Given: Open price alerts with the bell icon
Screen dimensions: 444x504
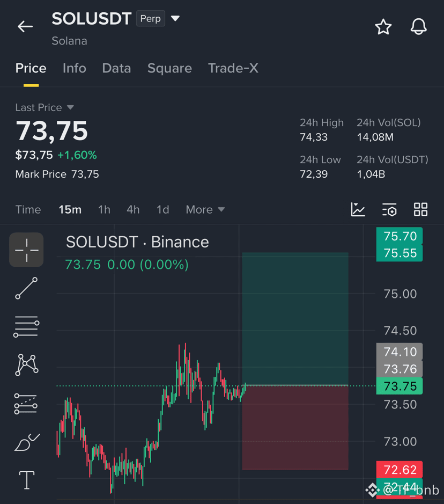Looking at the screenshot, I should pyautogui.click(x=419, y=26).
